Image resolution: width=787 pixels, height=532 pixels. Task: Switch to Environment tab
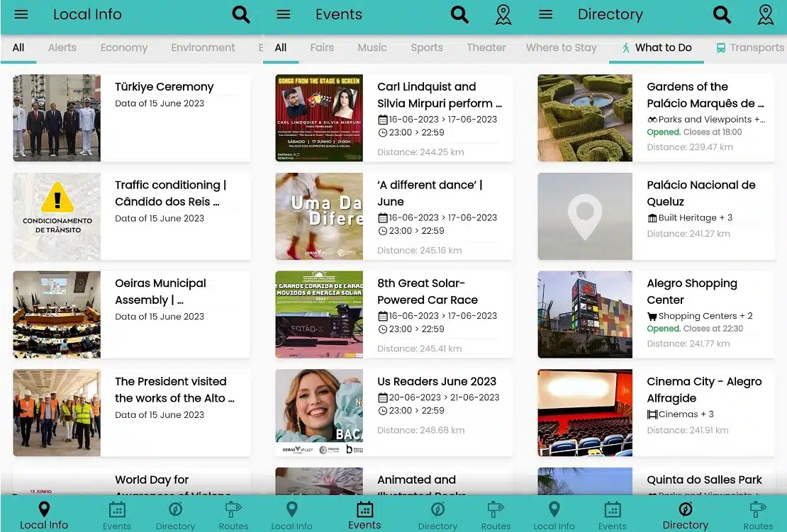tap(203, 47)
